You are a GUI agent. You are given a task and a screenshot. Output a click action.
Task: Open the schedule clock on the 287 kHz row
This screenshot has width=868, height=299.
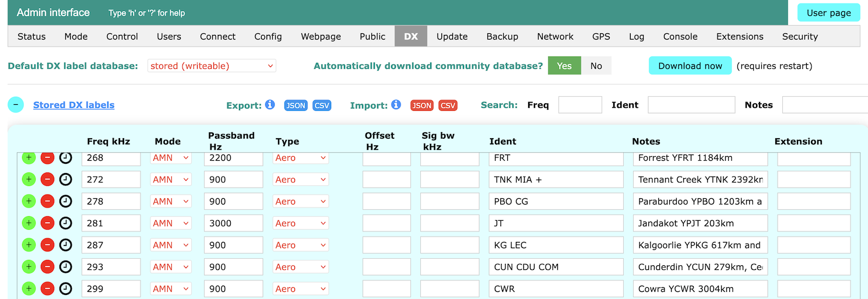click(66, 245)
